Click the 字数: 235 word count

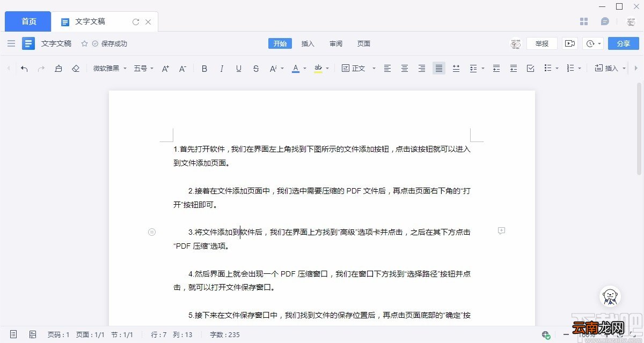tap(225, 334)
